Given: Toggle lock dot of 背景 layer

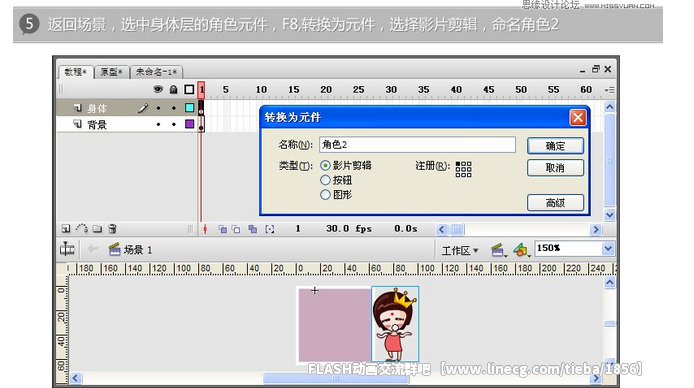Looking at the screenshot, I should 174,124.
